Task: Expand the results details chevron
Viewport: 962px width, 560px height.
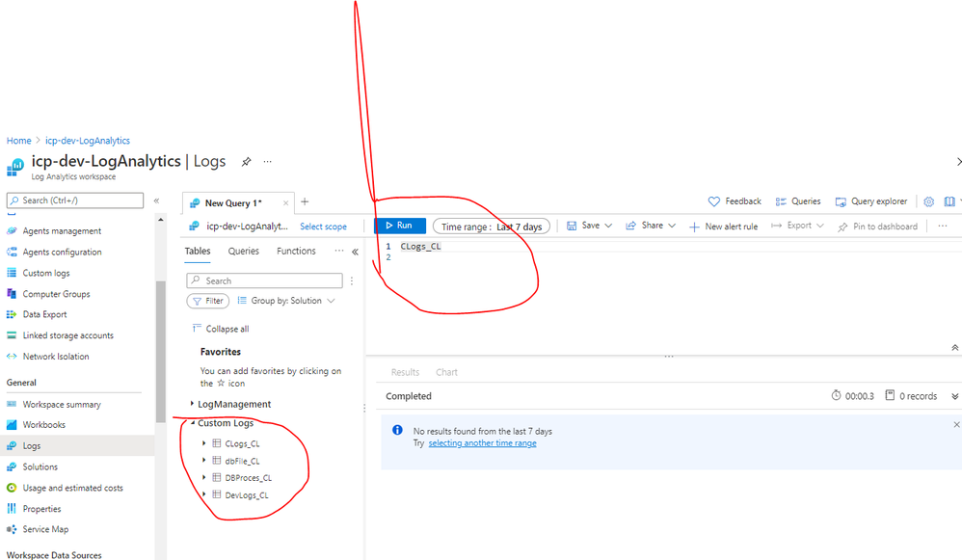Action: coord(954,396)
